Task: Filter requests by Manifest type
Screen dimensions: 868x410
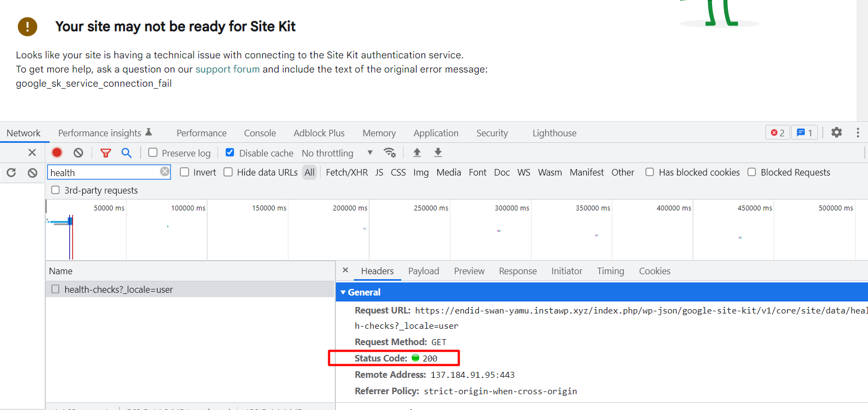Action: click(x=587, y=172)
